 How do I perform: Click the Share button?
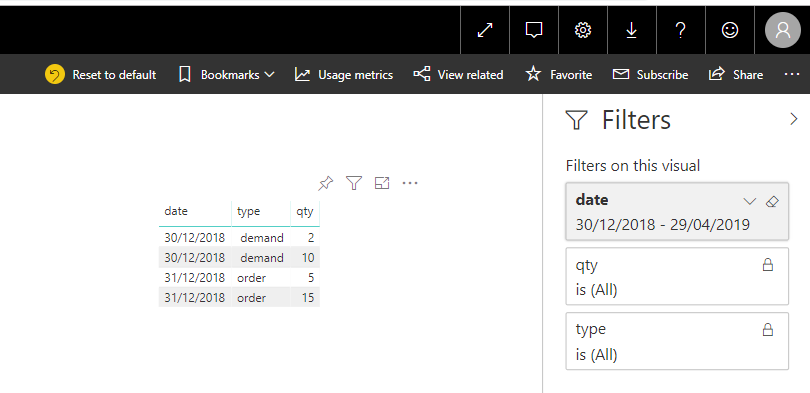[x=736, y=75]
